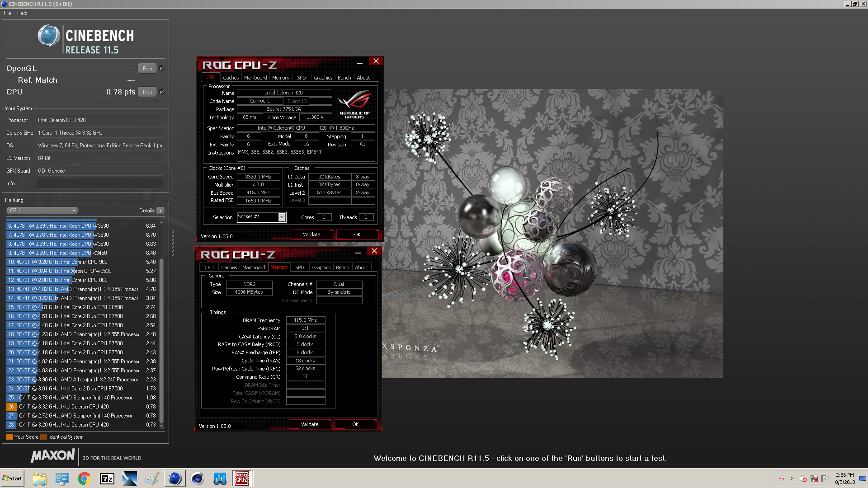Select ranking entry 6 Xeon W3530 3.99 GHz
The image size is (868, 488).
82,226
